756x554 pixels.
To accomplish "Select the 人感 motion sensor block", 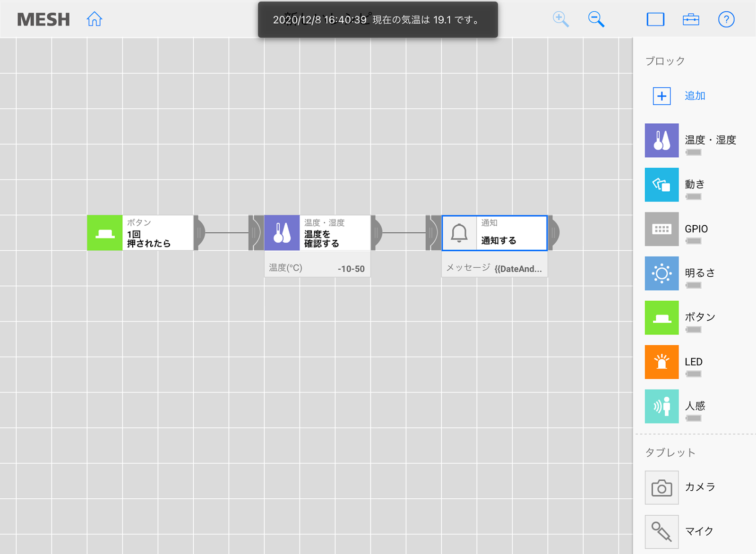I will pos(661,406).
